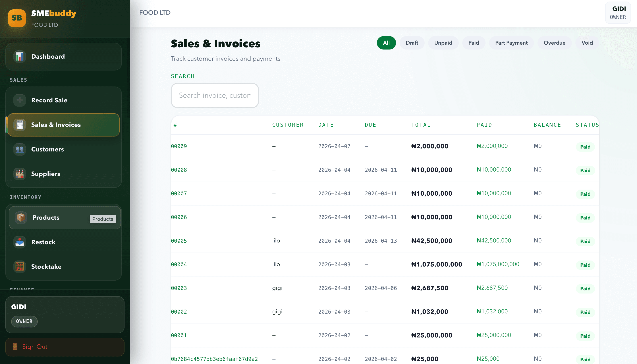The width and height of the screenshot is (637, 364).
Task: Show only Paid invoices filter
Action: [x=473, y=43]
